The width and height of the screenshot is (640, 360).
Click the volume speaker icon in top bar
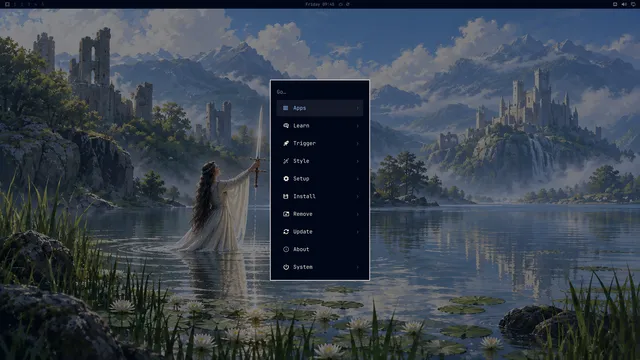[x=624, y=4]
